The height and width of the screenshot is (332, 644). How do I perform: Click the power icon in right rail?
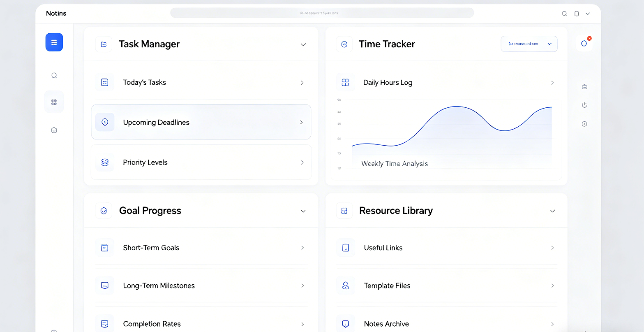pos(584,105)
